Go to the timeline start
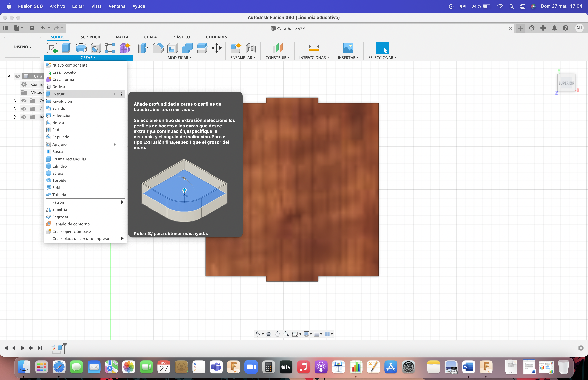The height and width of the screenshot is (380, 588). point(6,348)
